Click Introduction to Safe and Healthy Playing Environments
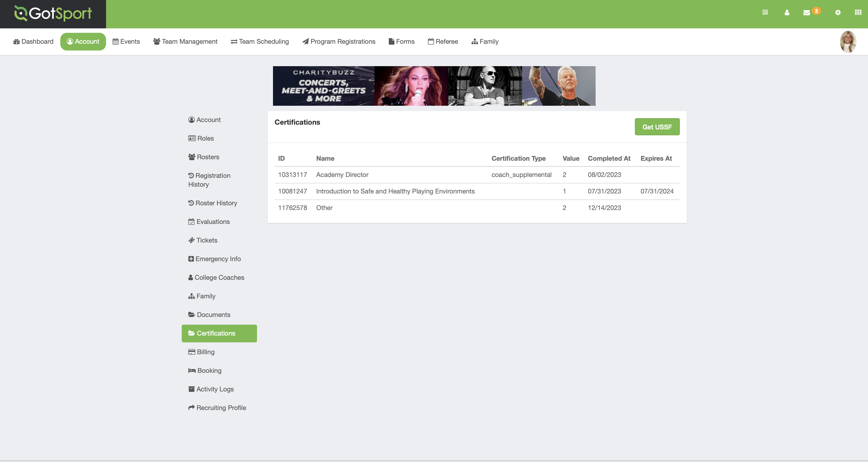The height and width of the screenshot is (462, 868). pyautogui.click(x=395, y=191)
